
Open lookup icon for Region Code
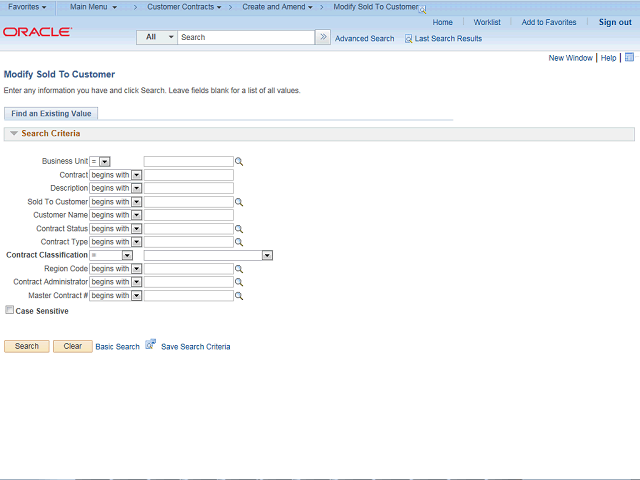tap(239, 269)
